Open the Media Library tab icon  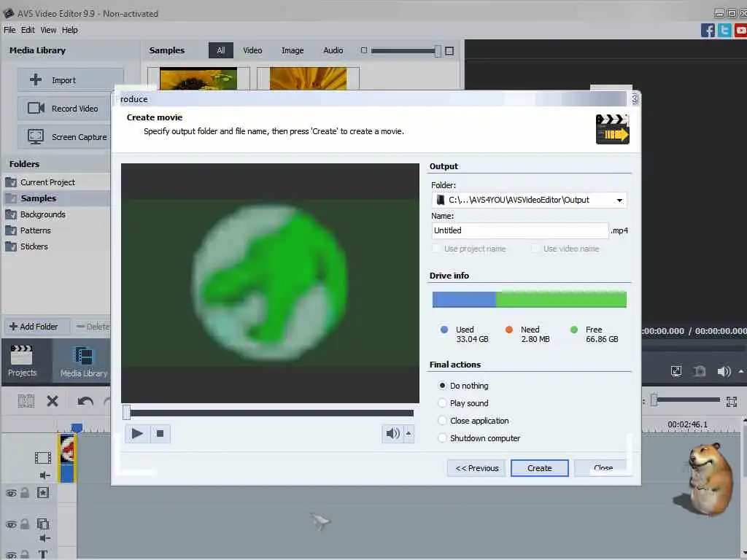click(x=83, y=362)
